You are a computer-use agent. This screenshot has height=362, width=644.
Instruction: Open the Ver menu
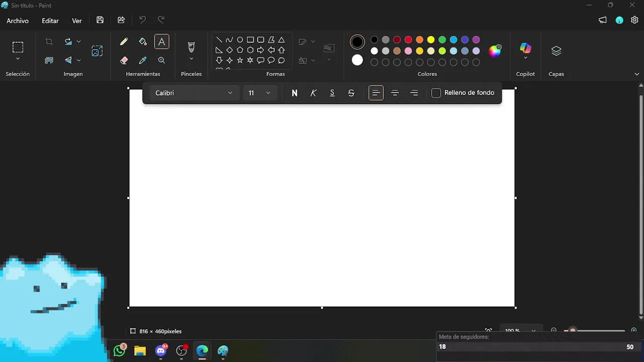tap(76, 21)
